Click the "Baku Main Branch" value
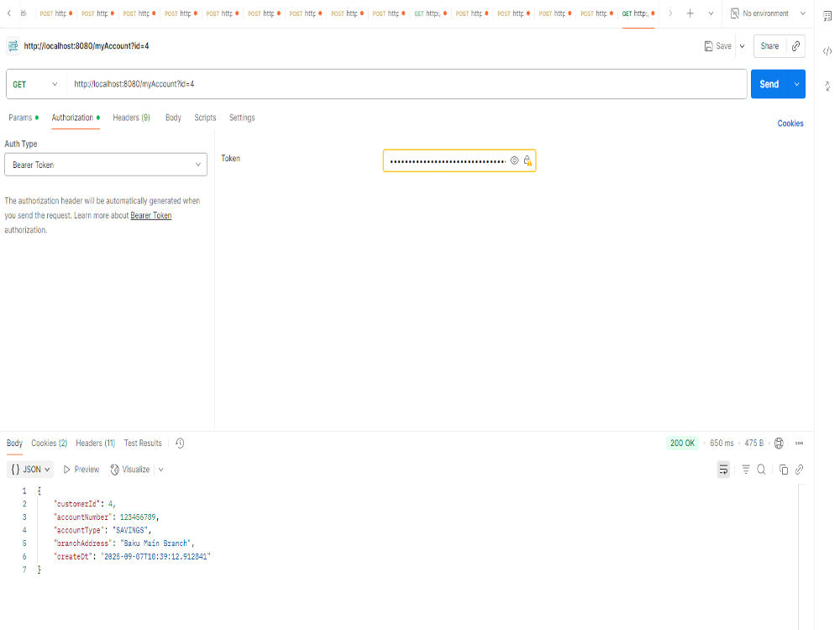The image size is (840, 630). pyautogui.click(x=155, y=543)
